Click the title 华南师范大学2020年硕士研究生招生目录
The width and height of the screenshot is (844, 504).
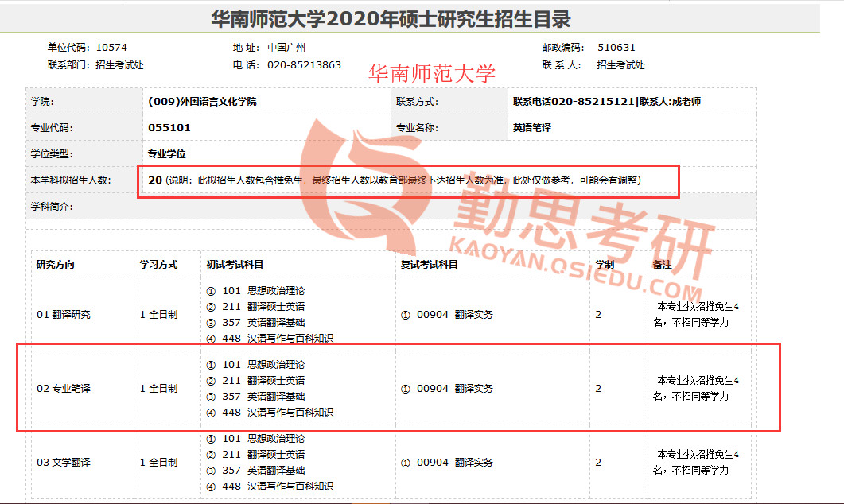tap(391, 19)
